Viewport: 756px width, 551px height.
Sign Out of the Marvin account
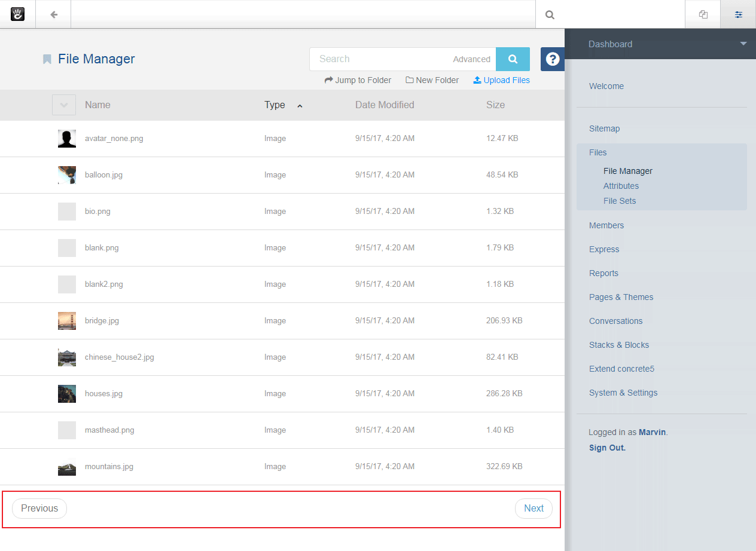[606, 447]
